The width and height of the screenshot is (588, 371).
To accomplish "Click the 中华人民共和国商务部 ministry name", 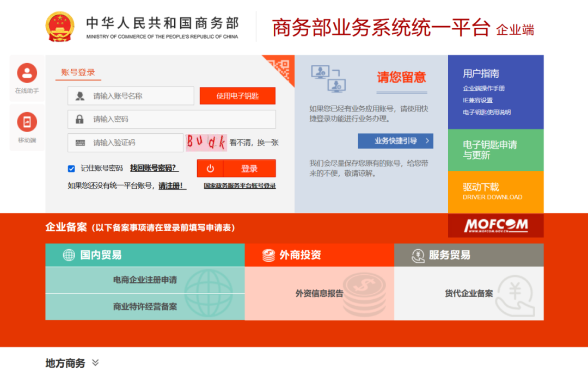I will 162,23.
